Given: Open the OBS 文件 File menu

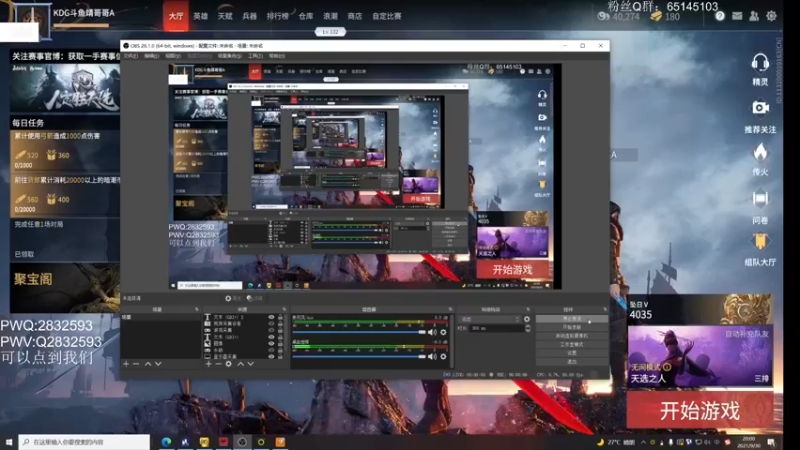Looking at the screenshot, I should click(131, 56).
